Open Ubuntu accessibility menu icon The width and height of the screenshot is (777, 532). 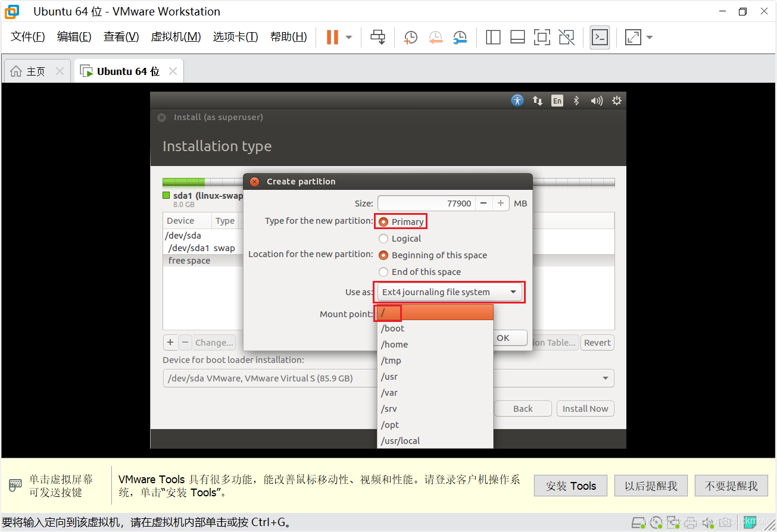coord(517,101)
